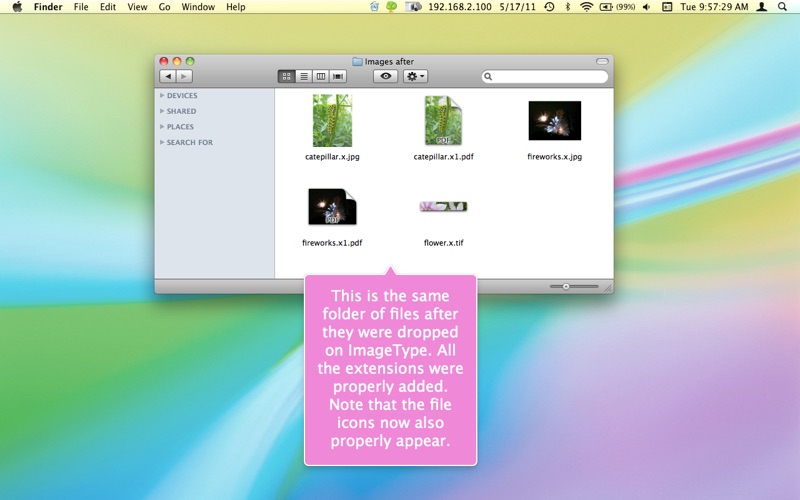Zoom the Images after window

click(x=190, y=61)
